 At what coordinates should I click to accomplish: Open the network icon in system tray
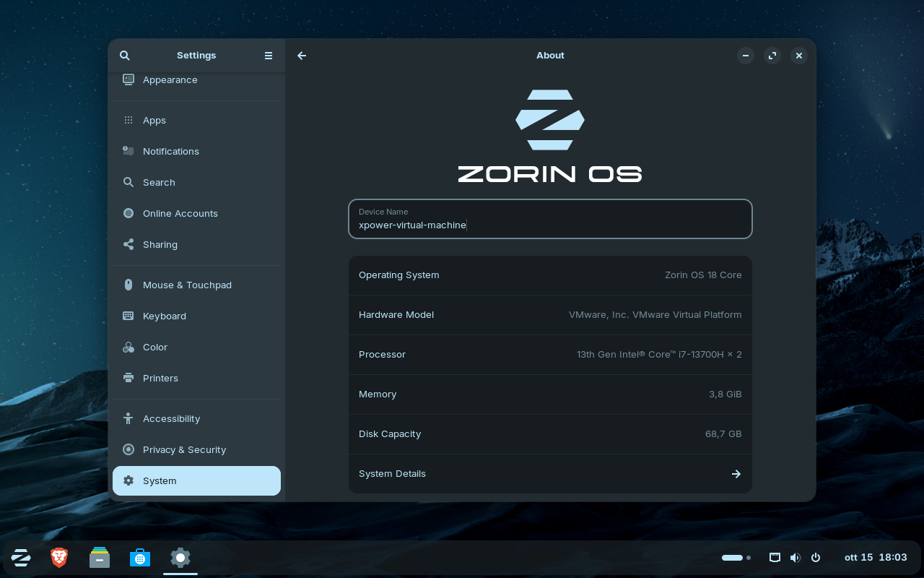click(x=775, y=558)
